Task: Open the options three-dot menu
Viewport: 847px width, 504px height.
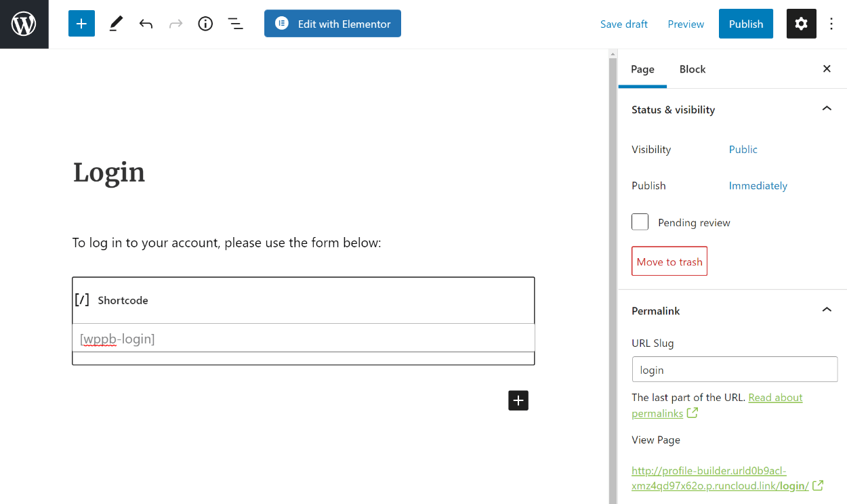Action: (831, 24)
